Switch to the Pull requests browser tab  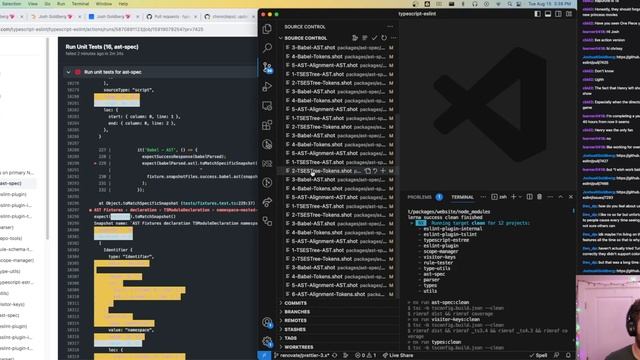[171, 17]
